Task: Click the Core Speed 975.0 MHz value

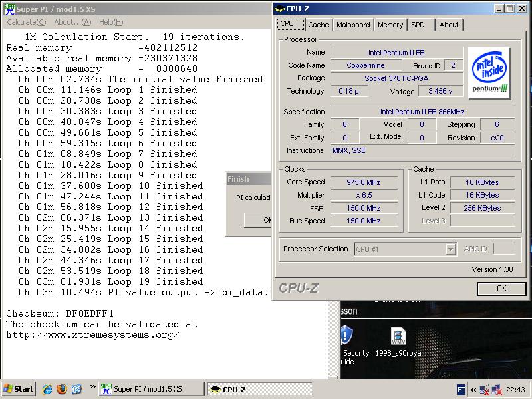Action: [x=364, y=182]
